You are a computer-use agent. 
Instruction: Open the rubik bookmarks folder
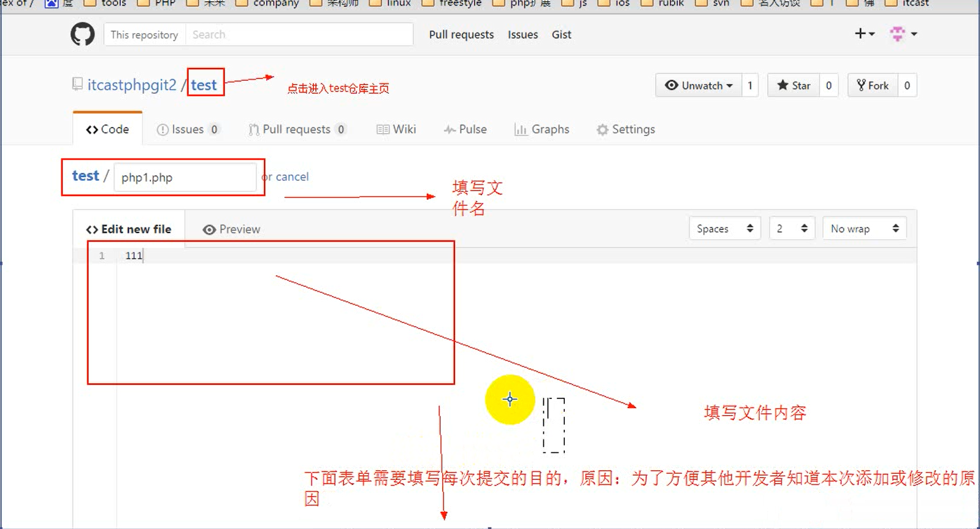point(662,3)
